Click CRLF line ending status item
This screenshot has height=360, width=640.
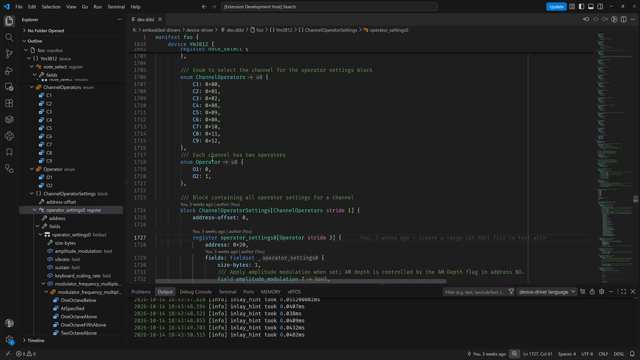603,354
